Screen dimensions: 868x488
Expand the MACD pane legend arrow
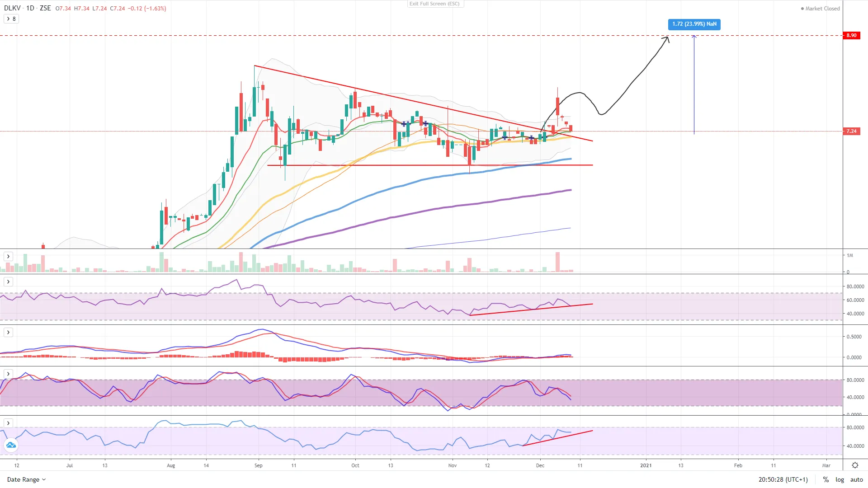(x=8, y=332)
